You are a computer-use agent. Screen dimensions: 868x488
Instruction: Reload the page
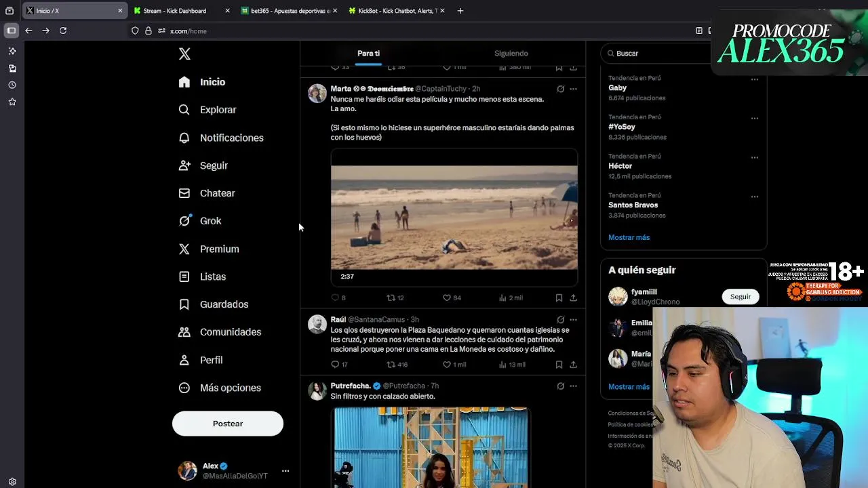click(x=63, y=30)
